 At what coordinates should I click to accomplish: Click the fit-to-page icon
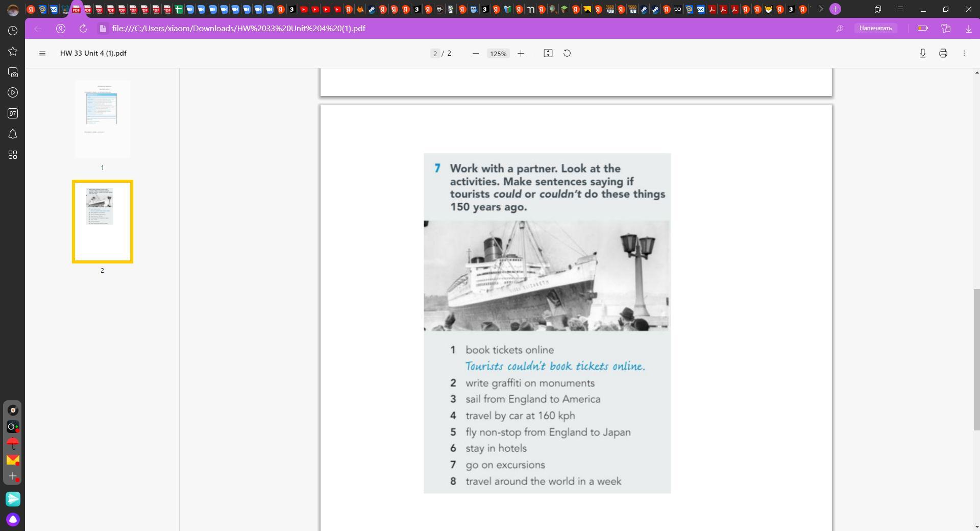pos(548,53)
